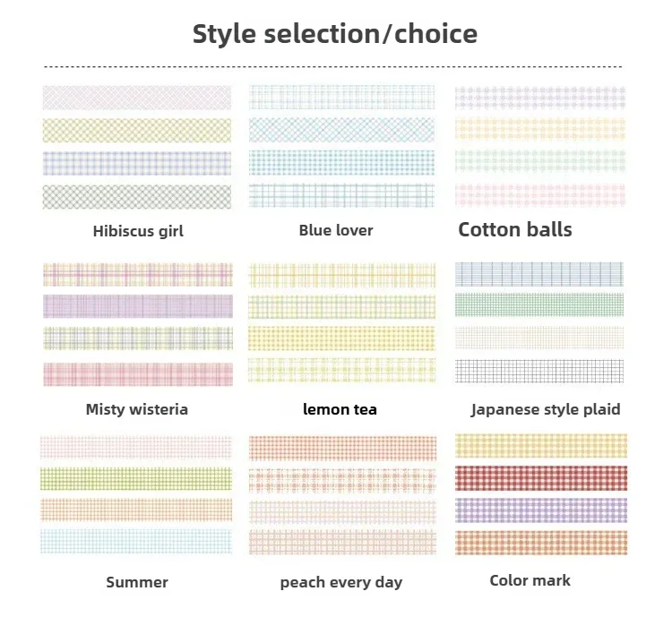Click the black grid tape in Japanese style plaid
The height and width of the screenshot is (617, 672).
(x=539, y=371)
